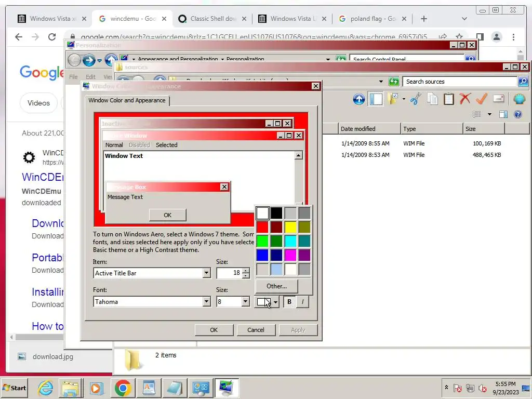Expand the folder options dropdown arrow in toolbar
The image size is (532, 399).
pos(404,99)
